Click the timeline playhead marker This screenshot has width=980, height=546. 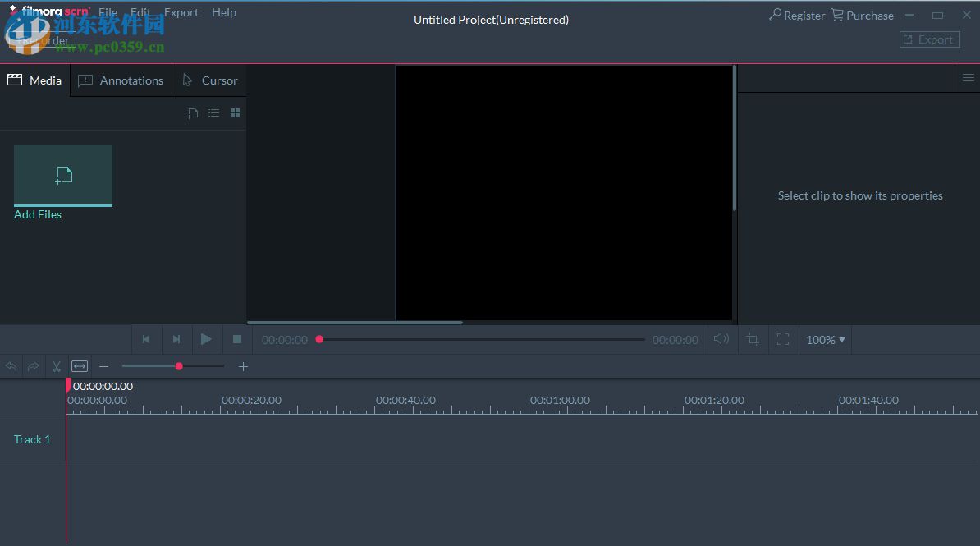coord(68,386)
